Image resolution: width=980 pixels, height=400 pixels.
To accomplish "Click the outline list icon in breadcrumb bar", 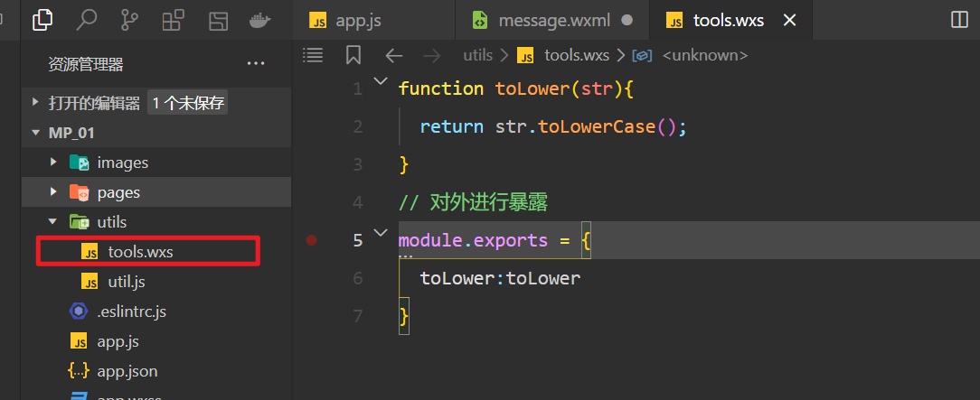I will [x=313, y=55].
